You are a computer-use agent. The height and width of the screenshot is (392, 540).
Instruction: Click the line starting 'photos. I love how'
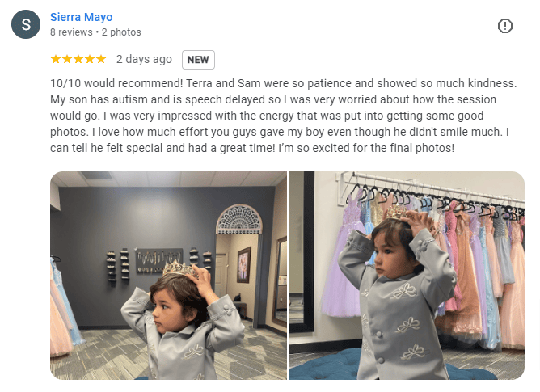point(280,132)
